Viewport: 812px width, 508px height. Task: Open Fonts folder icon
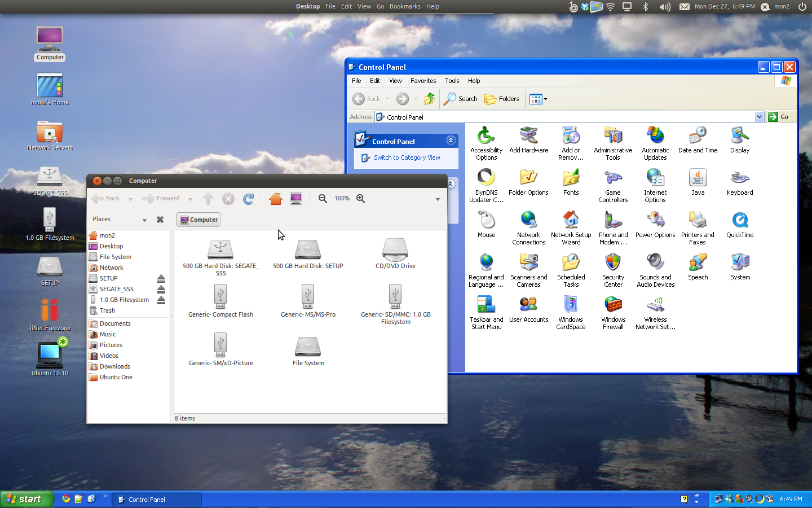(571, 182)
